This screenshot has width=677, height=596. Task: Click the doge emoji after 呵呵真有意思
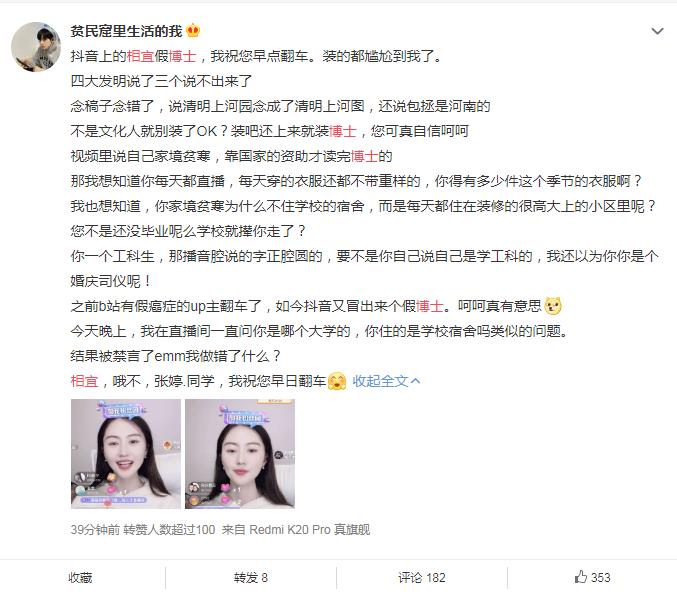coord(553,306)
